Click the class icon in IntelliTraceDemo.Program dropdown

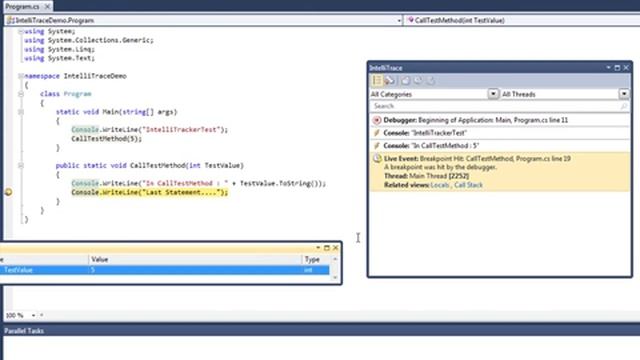point(10,20)
